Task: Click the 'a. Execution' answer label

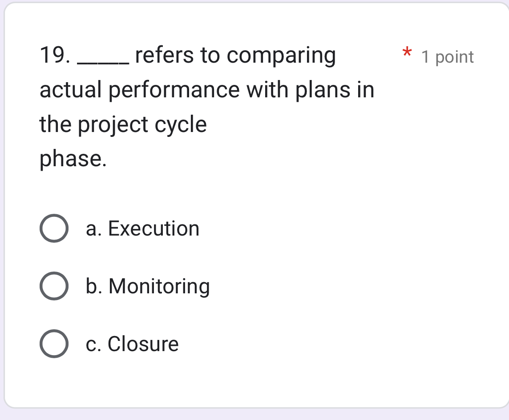Action: coord(142,229)
